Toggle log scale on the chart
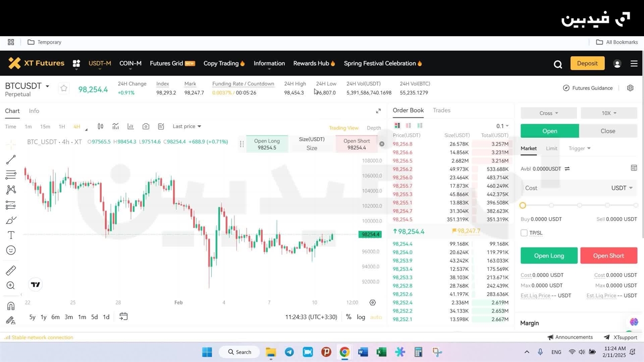 pyautogui.click(x=361, y=317)
